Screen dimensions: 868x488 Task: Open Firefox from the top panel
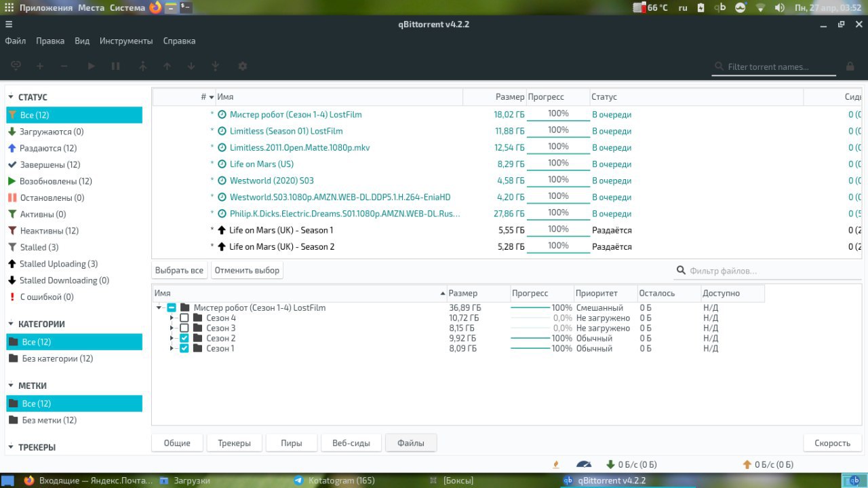155,7
